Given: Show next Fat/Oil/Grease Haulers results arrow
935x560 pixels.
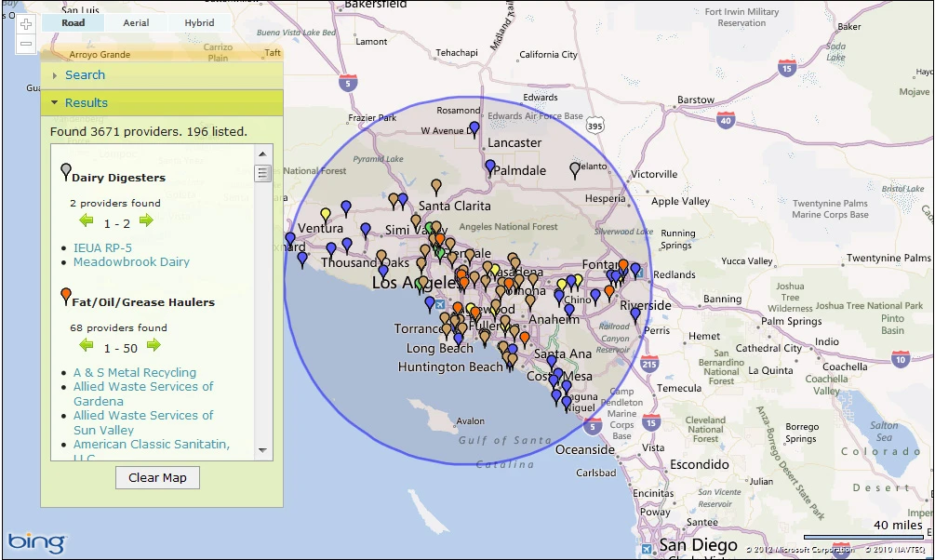Looking at the screenshot, I should click(154, 346).
